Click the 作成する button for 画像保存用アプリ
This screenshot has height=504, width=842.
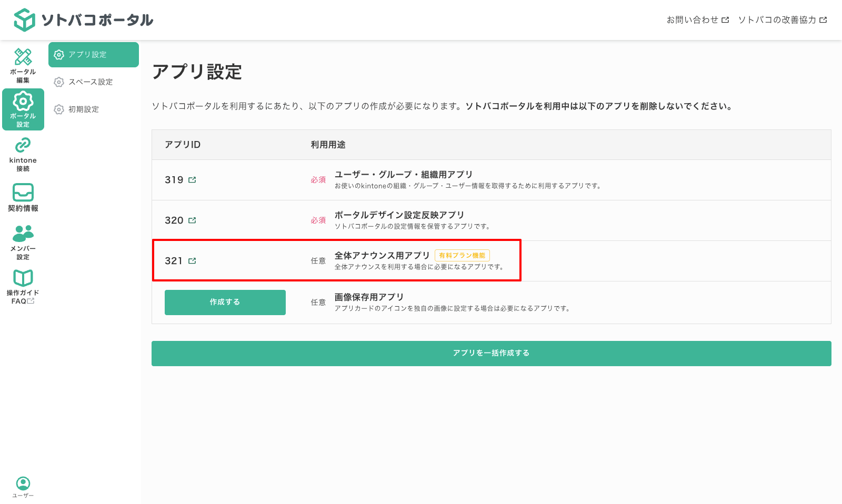coord(225,302)
